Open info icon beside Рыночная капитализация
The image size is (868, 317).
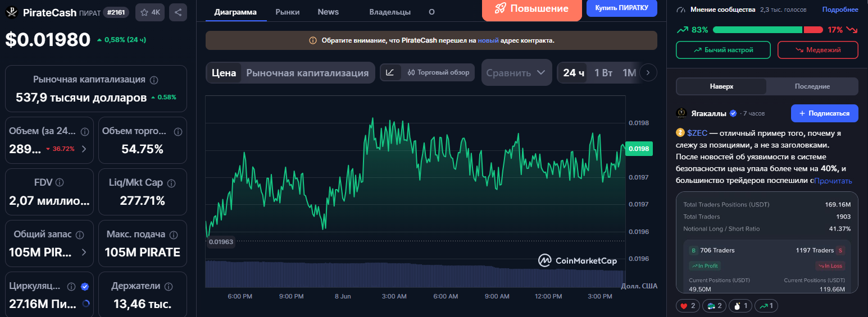click(x=154, y=80)
